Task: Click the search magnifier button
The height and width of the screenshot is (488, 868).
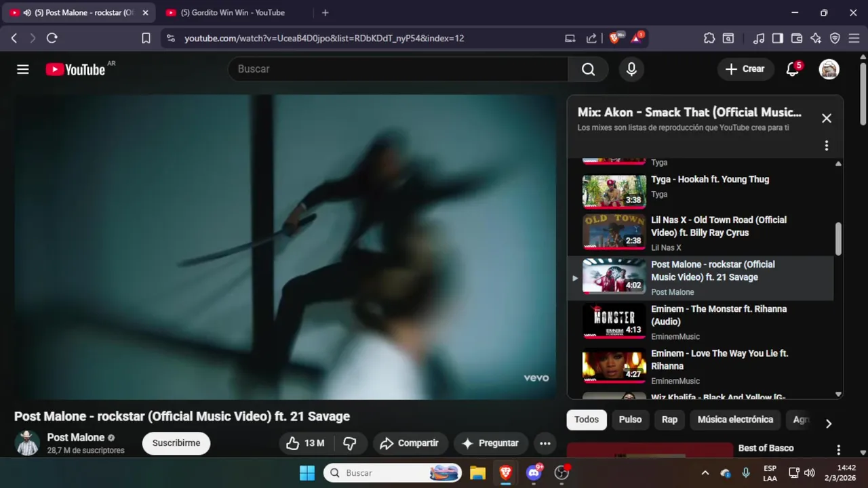Action: pyautogui.click(x=588, y=69)
